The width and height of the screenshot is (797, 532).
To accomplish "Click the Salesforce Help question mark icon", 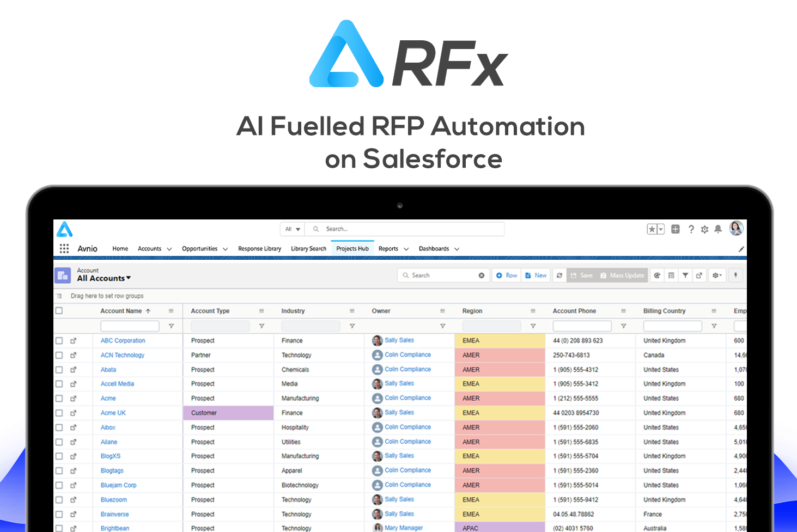I will (x=691, y=229).
